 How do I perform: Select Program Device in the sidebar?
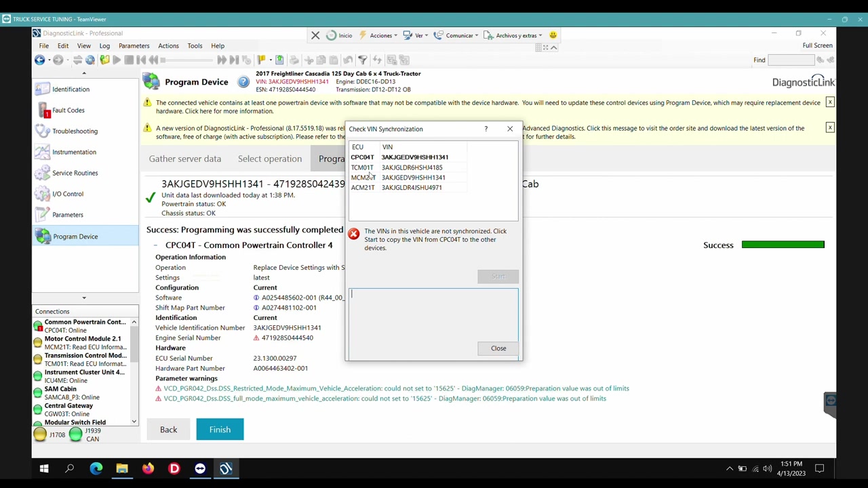coord(85,236)
